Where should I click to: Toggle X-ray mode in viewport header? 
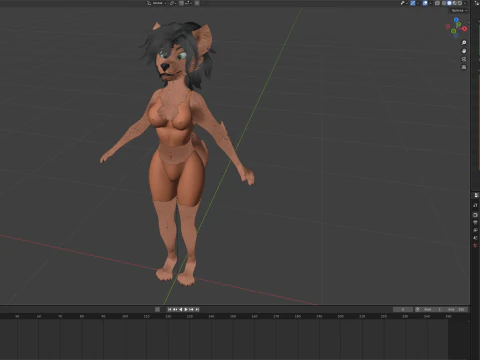click(x=437, y=3)
